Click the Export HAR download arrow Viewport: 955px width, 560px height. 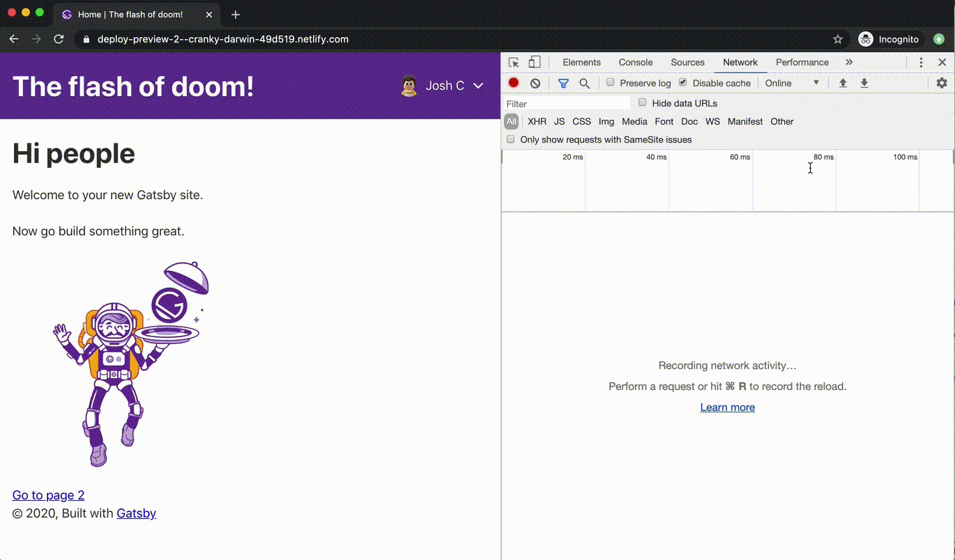(x=864, y=83)
